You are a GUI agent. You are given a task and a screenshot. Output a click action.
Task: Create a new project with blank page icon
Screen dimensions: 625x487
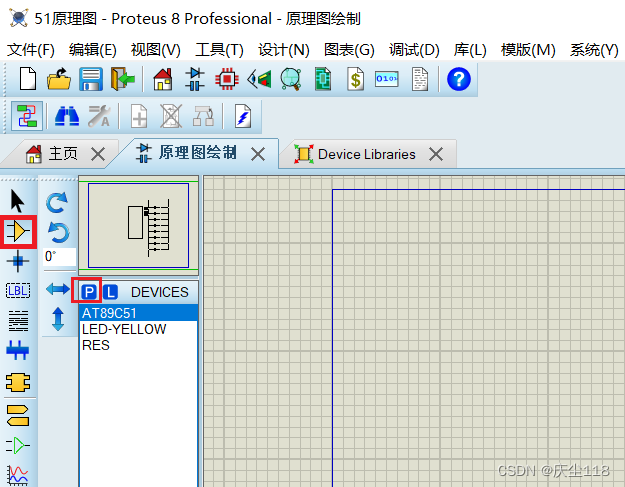(x=28, y=79)
